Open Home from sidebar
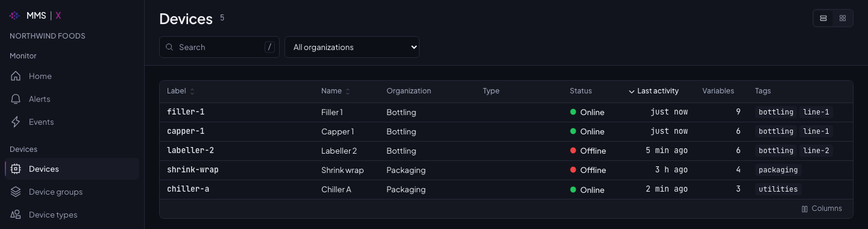This screenshot has width=868, height=229. [x=72, y=77]
